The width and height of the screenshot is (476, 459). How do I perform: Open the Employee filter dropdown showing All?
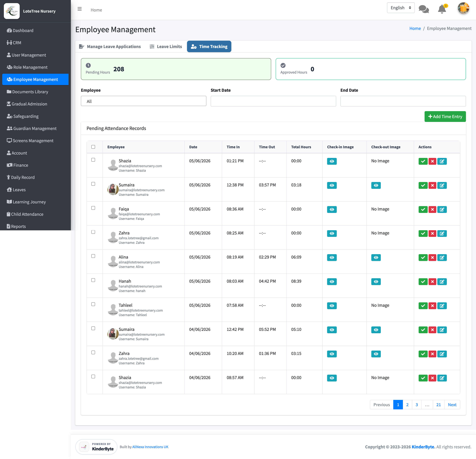pos(143,101)
